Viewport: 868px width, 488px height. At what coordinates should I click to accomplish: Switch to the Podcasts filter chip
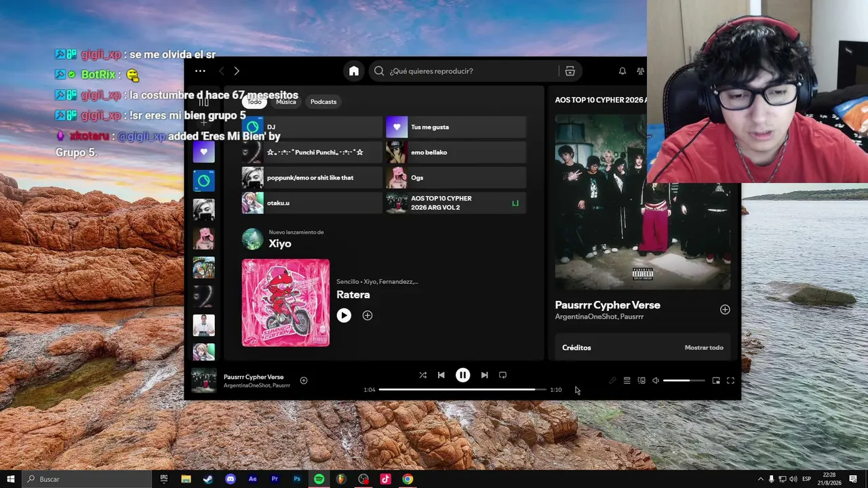click(x=323, y=102)
